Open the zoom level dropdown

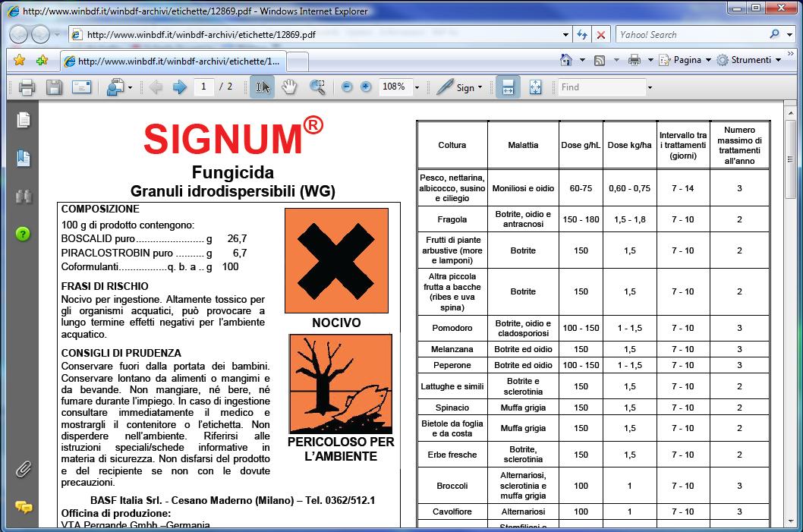[417, 87]
